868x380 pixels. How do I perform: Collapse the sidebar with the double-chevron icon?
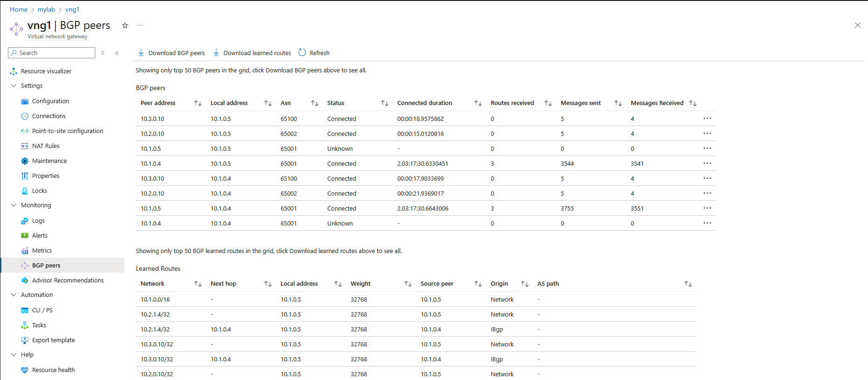point(117,53)
